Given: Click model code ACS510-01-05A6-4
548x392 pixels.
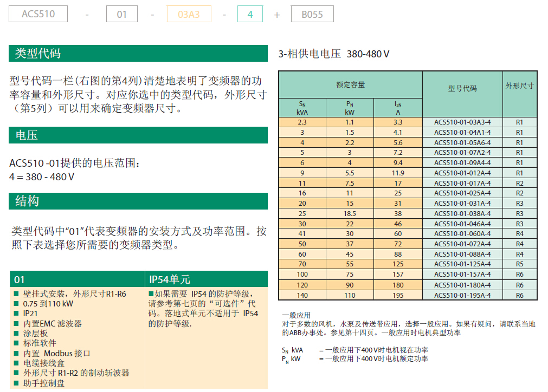Looking at the screenshot, I should (x=462, y=142).
